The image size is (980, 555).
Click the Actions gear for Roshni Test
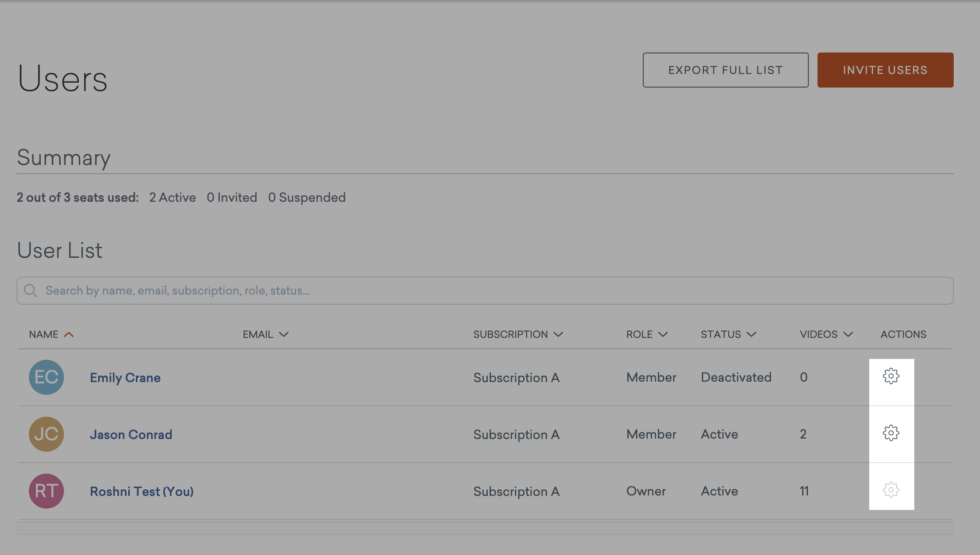pyautogui.click(x=891, y=491)
